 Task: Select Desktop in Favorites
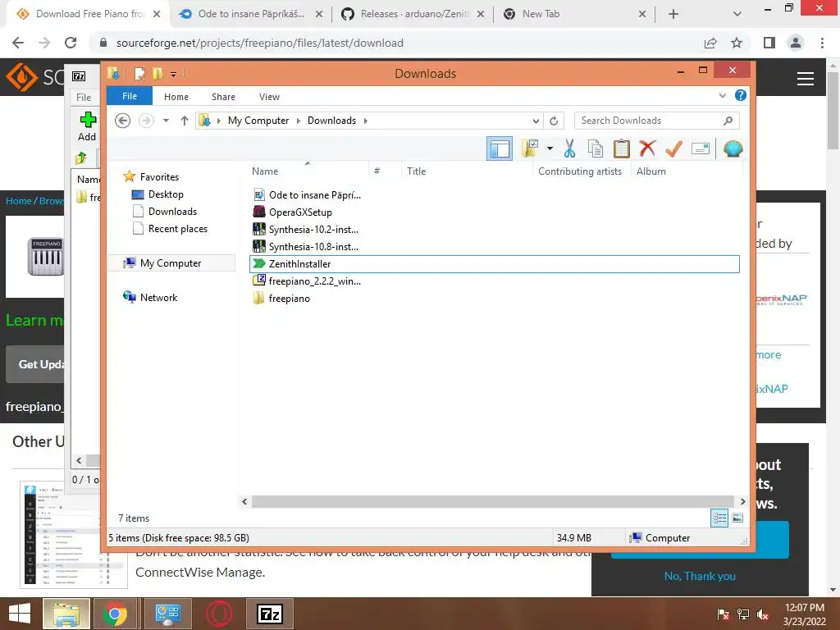(166, 194)
